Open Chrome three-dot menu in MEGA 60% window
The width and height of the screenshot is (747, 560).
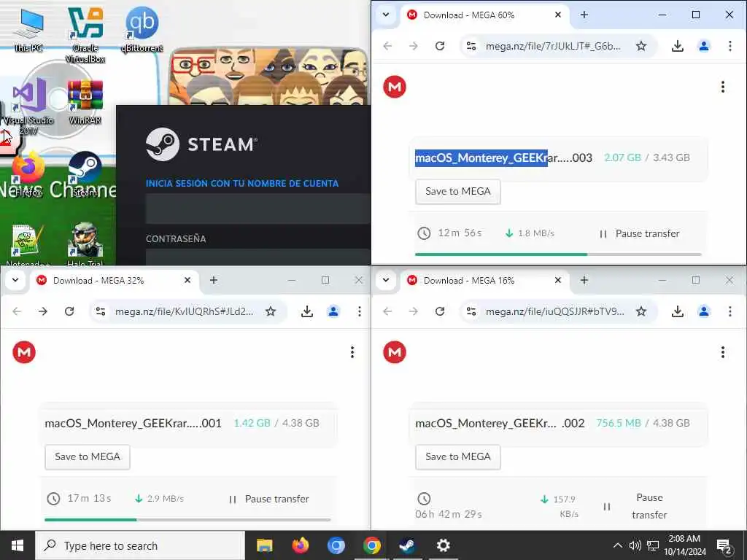point(729,46)
